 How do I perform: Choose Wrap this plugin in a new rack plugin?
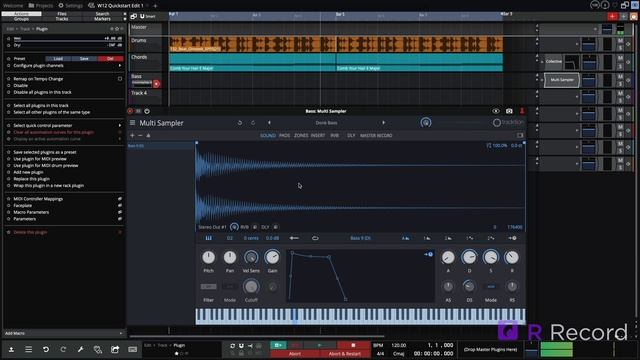pos(49,185)
